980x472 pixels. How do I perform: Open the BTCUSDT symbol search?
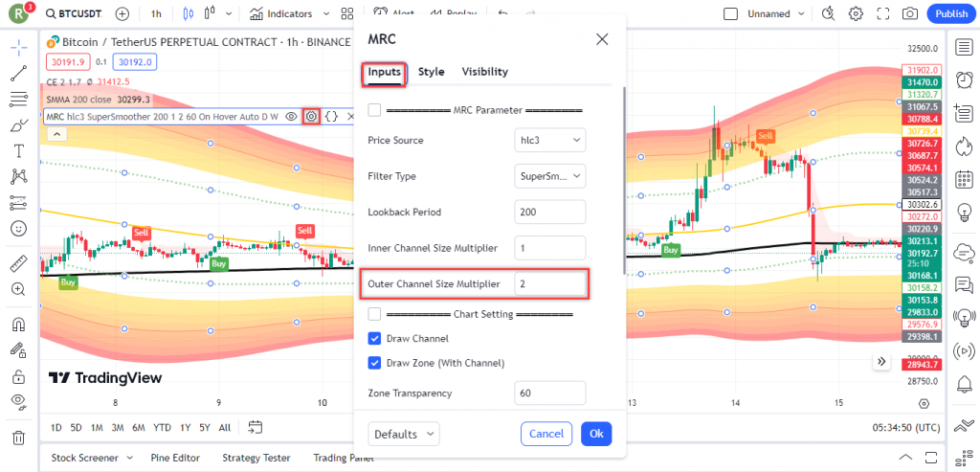75,13
